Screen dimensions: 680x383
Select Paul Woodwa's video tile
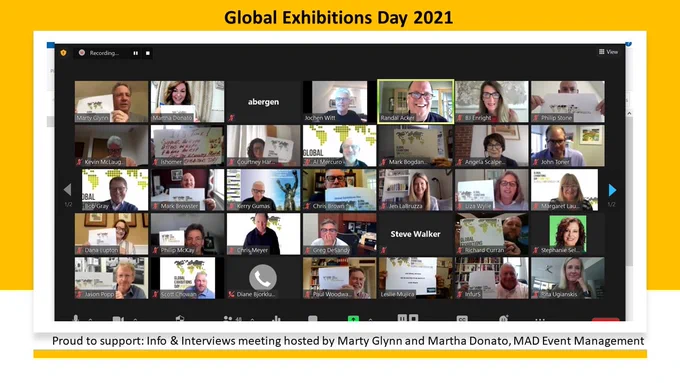coord(339,278)
